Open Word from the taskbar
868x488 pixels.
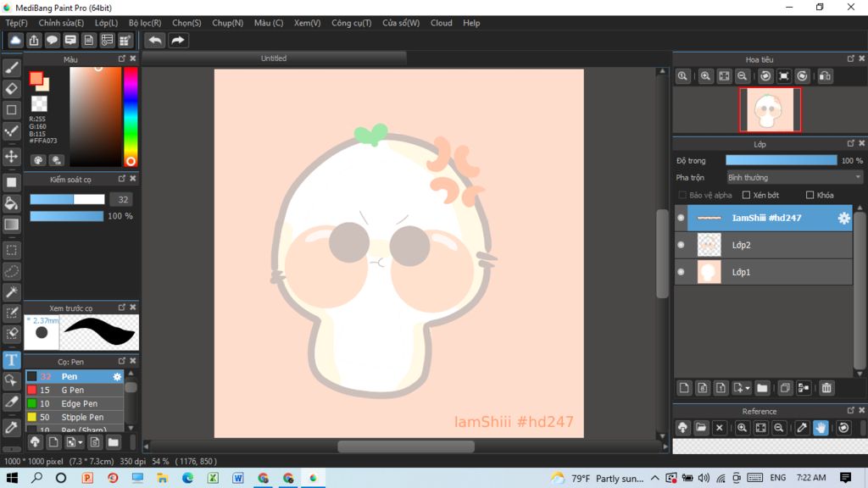(x=238, y=478)
